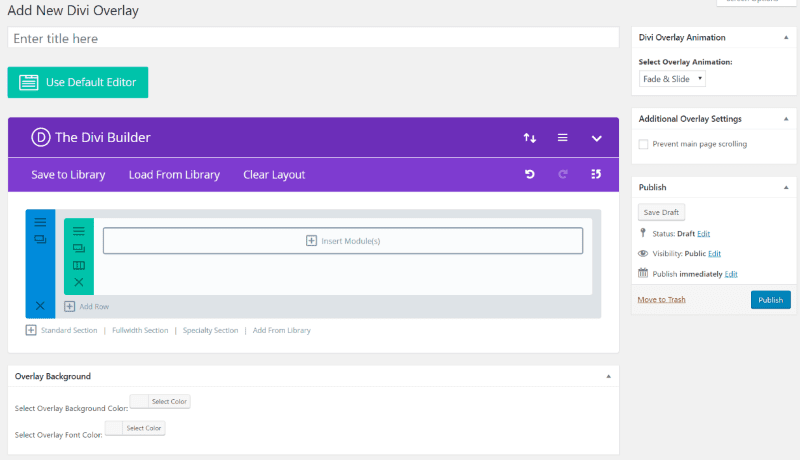Click Use Default Editor button

(78, 82)
